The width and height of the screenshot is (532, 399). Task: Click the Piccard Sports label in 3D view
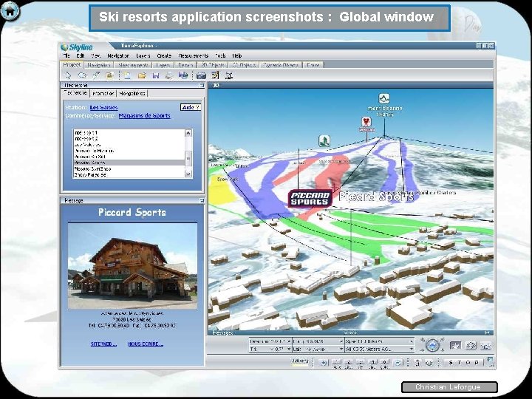pos(376,196)
